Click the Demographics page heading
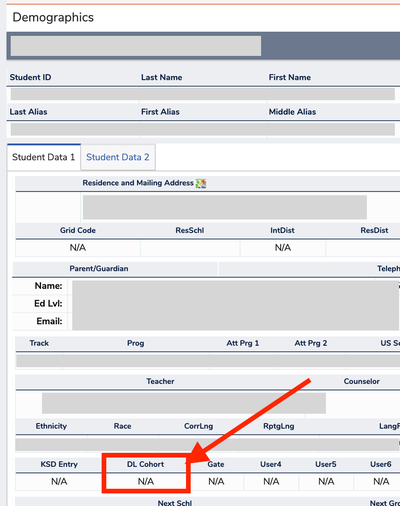 (x=53, y=17)
